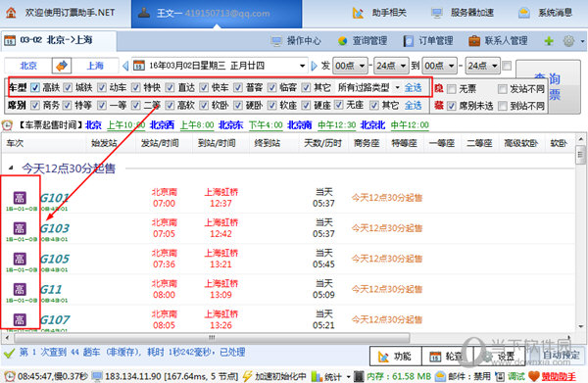Open the travel date dropdown
The width and height of the screenshot is (588, 383).
coord(302,66)
